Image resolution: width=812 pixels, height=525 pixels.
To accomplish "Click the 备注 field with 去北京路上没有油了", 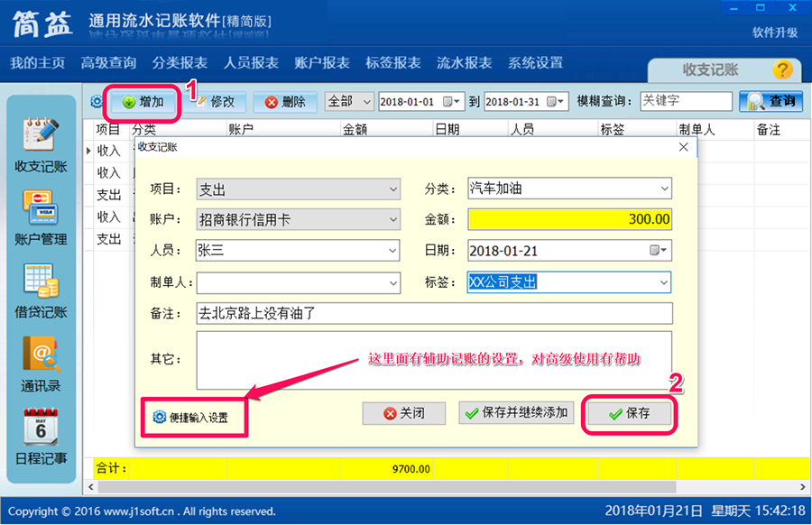I will click(435, 313).
